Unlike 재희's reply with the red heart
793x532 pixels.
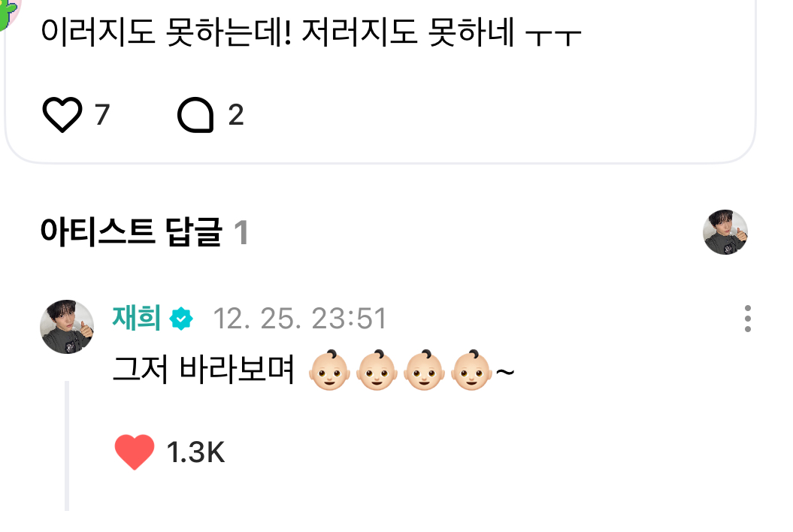[x=134, y=452]
